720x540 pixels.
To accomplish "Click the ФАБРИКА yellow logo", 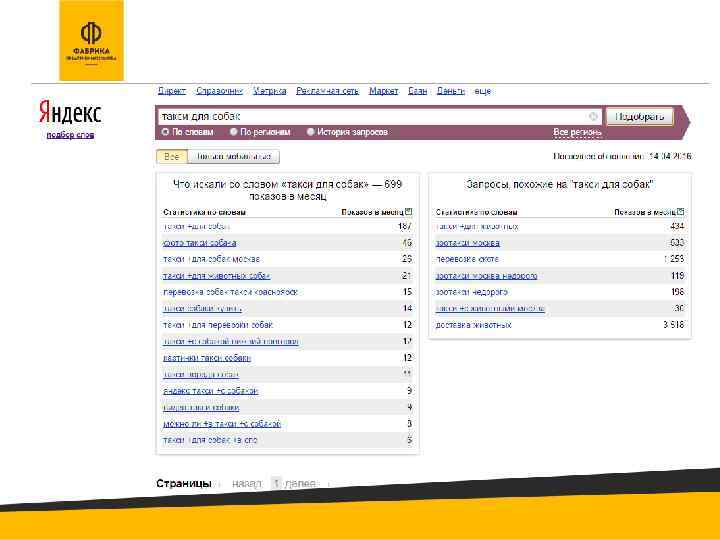I will (91, 40).
